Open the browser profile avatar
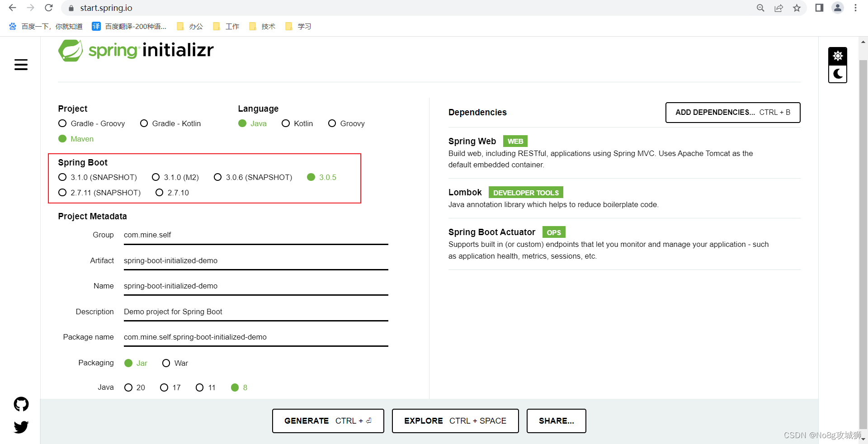The width and height of the screenshot is (868, 444). tap(838, 8)
